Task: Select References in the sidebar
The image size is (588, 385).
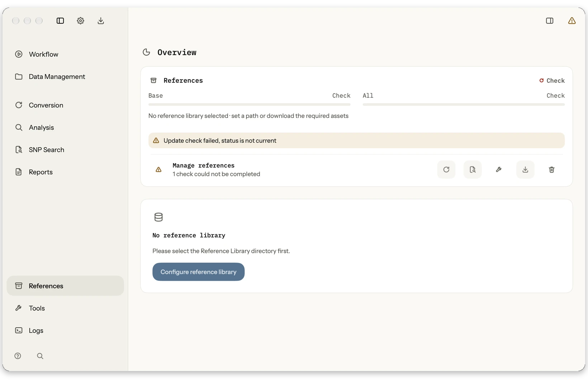Action: (x=65, y=286)
